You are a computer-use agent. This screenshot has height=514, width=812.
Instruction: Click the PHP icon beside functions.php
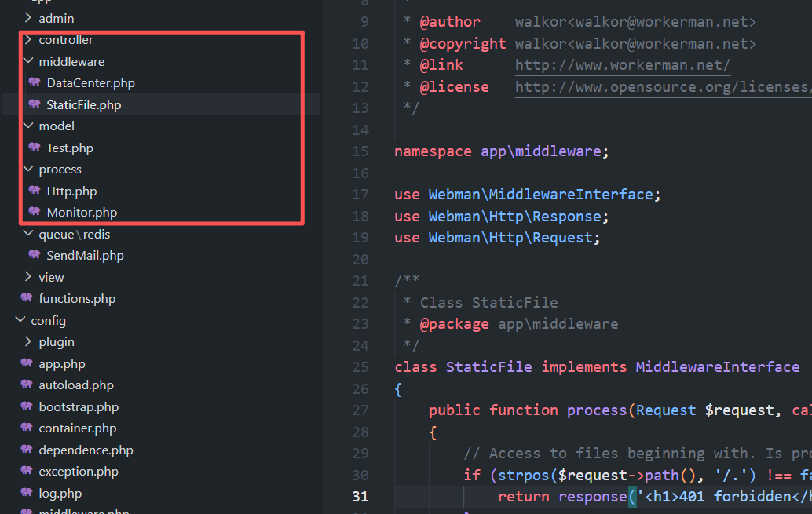point(27,298)
